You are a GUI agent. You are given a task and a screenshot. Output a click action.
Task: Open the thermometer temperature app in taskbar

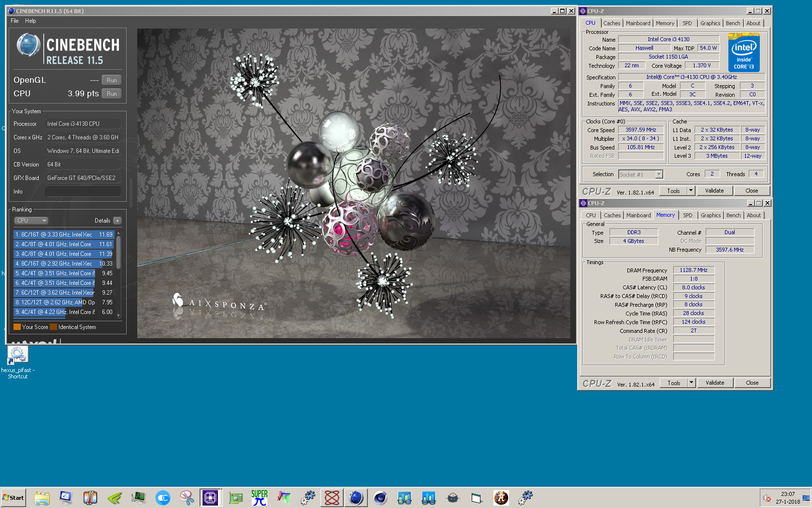(90, 498)
